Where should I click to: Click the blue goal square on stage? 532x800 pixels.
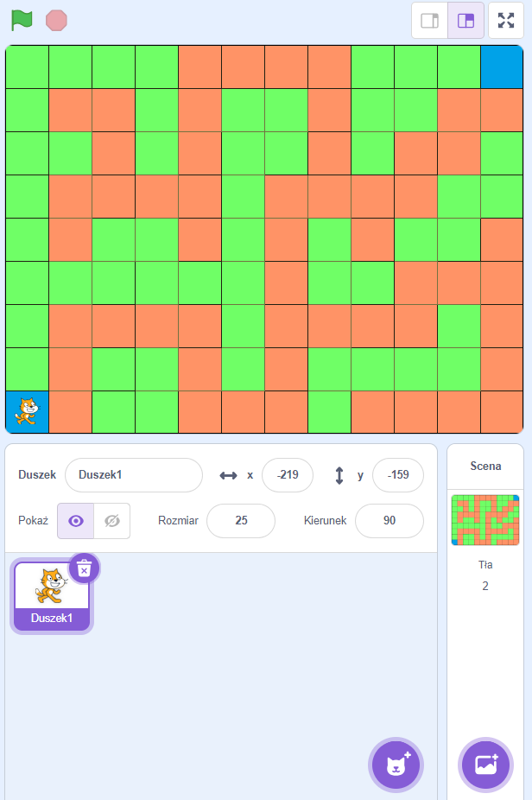pyautogui.click(x=502, y=67)
